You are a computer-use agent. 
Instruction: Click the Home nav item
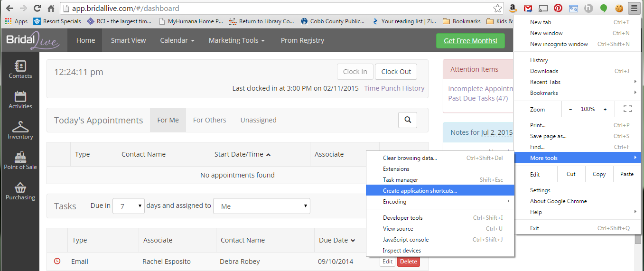tap(85, 40)
